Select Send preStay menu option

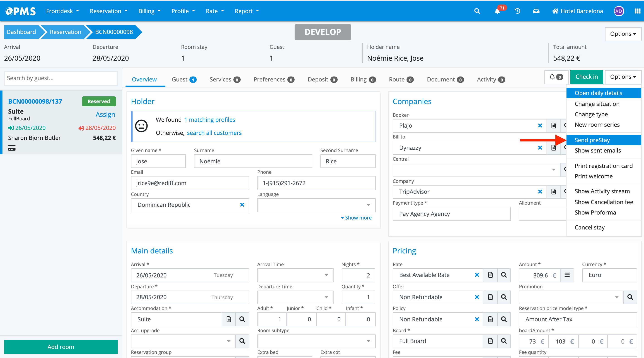pos(592,140)
